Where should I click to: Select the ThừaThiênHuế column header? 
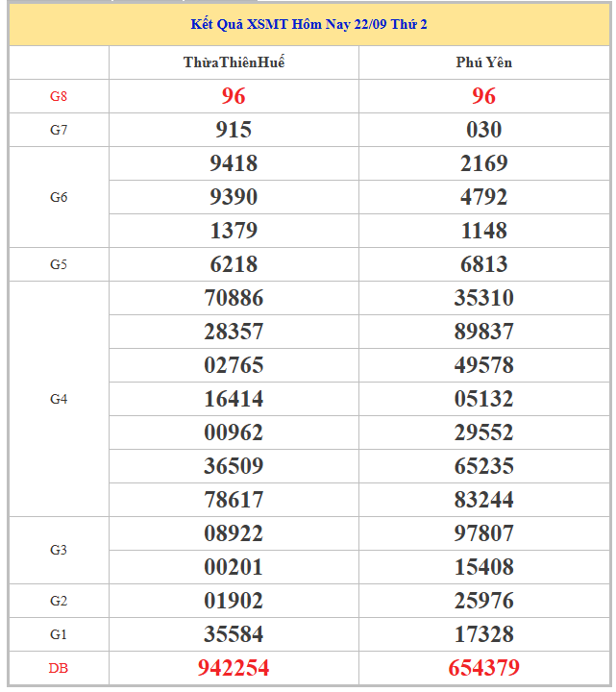pos(234,62)
